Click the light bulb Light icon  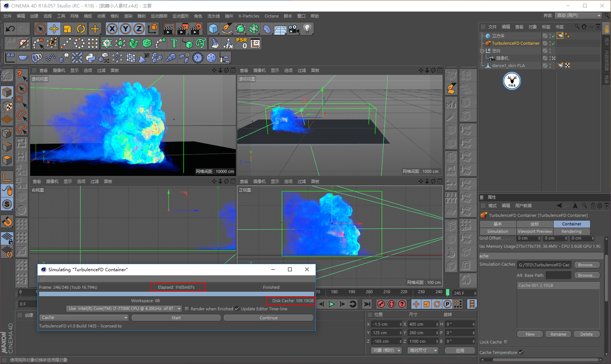[307, 29]
